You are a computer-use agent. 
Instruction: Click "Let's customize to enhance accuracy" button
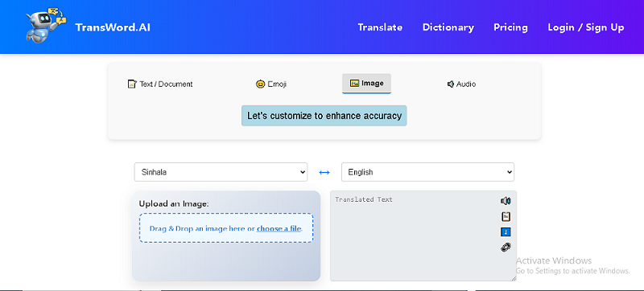[324, 116]
